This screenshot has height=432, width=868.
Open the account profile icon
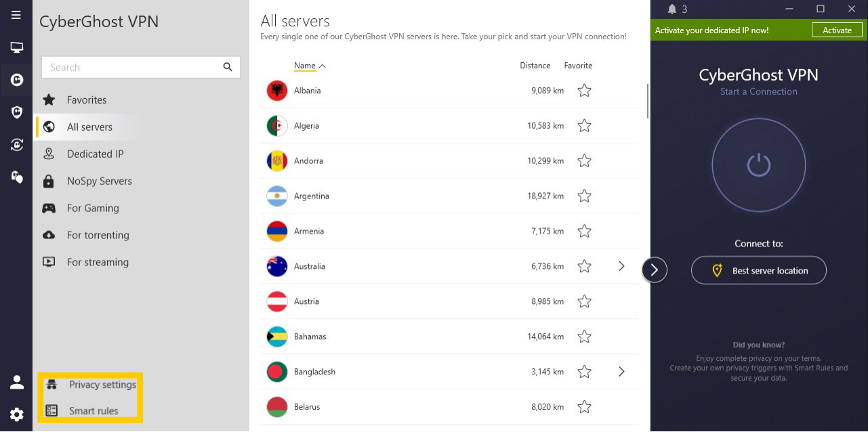(x=16, y=382)
